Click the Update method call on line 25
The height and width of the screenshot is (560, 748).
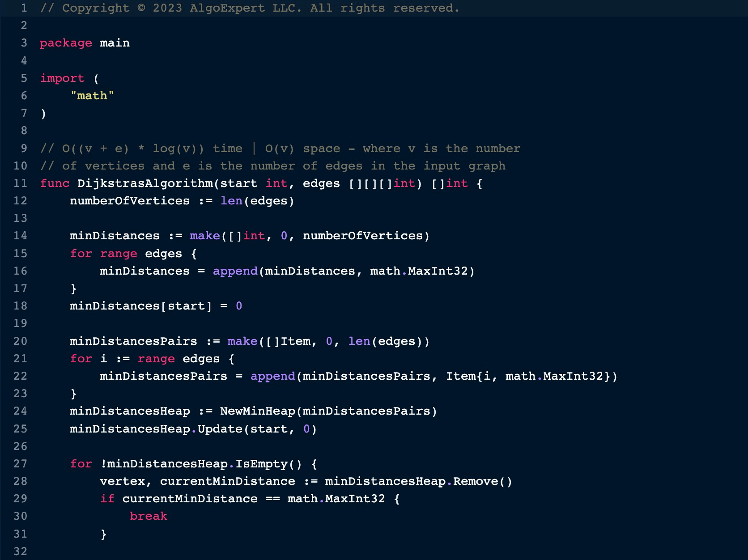coord(220,429)
